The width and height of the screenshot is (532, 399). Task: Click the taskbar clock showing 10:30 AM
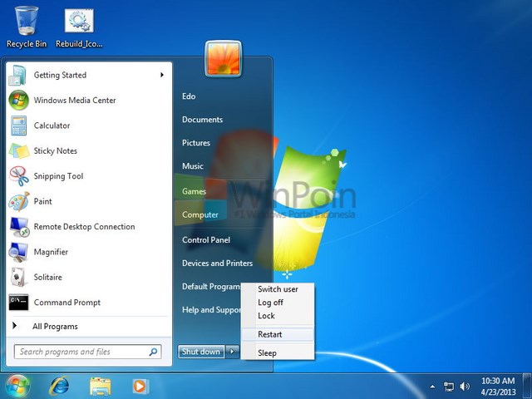(498, 386)
